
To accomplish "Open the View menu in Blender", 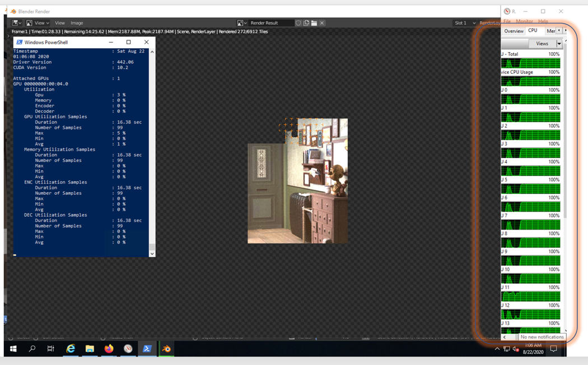I will (x=59, y=23).
